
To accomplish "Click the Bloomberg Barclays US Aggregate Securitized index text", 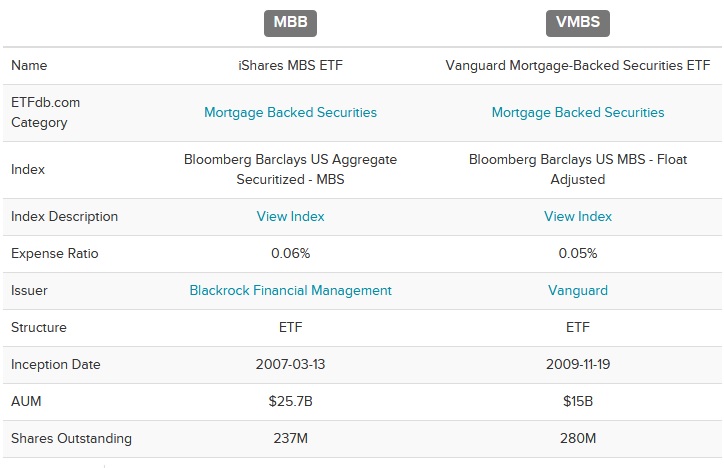I will coord(290,169).
